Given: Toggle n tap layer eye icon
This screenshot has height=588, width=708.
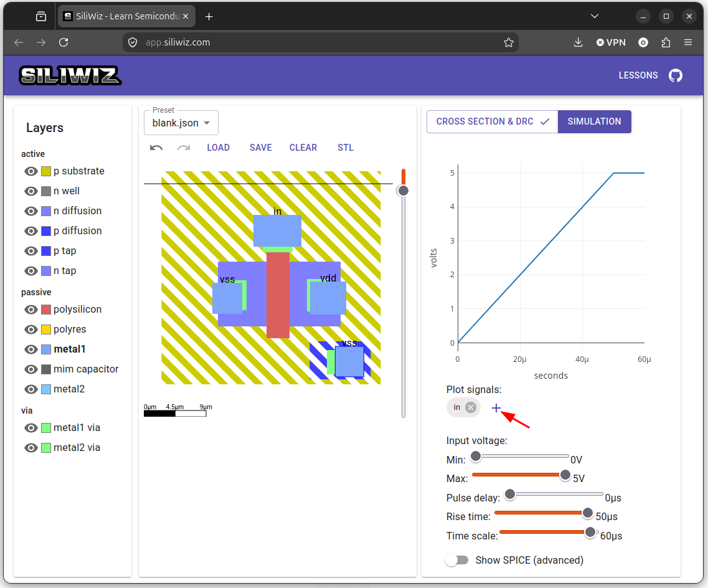Looking at the screenshot, I should pos(31,270).
